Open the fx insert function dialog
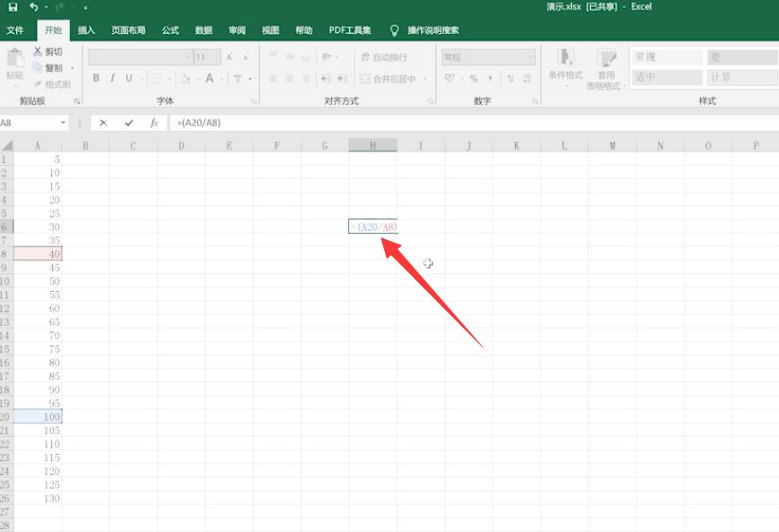The image size is (779, 532). [154, 123]
